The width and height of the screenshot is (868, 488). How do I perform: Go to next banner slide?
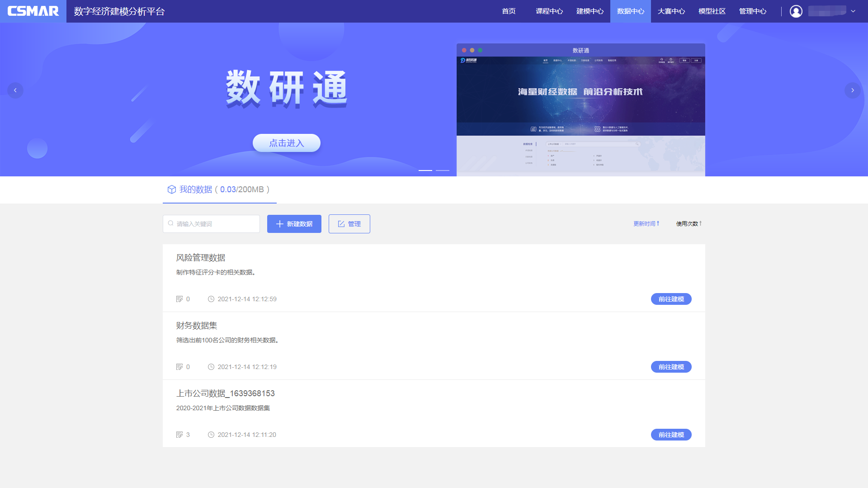(852, 90)
